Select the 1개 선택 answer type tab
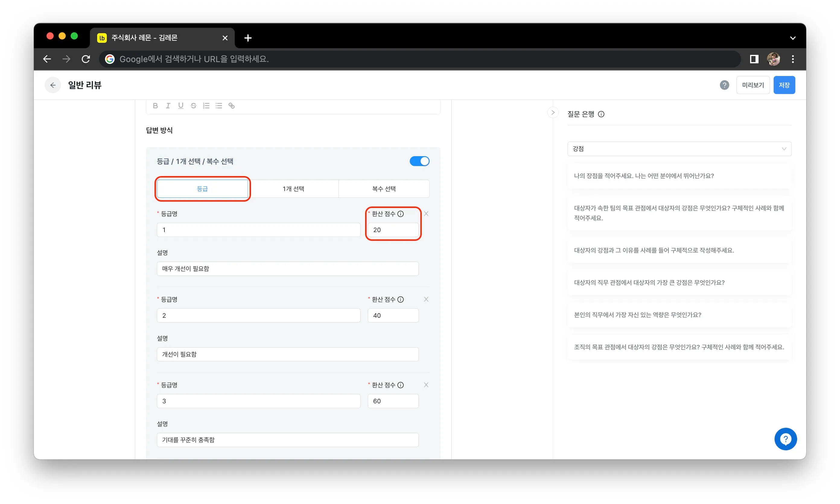The height and width of the screenshot is (504, 840). point(293,189)
